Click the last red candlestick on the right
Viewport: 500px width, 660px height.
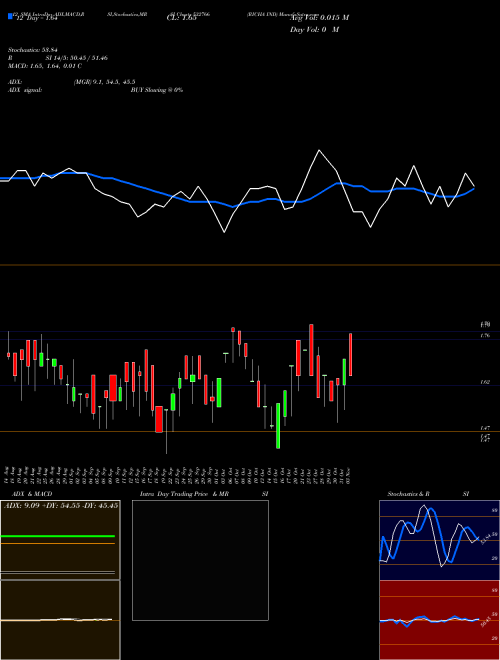[350, 354]
